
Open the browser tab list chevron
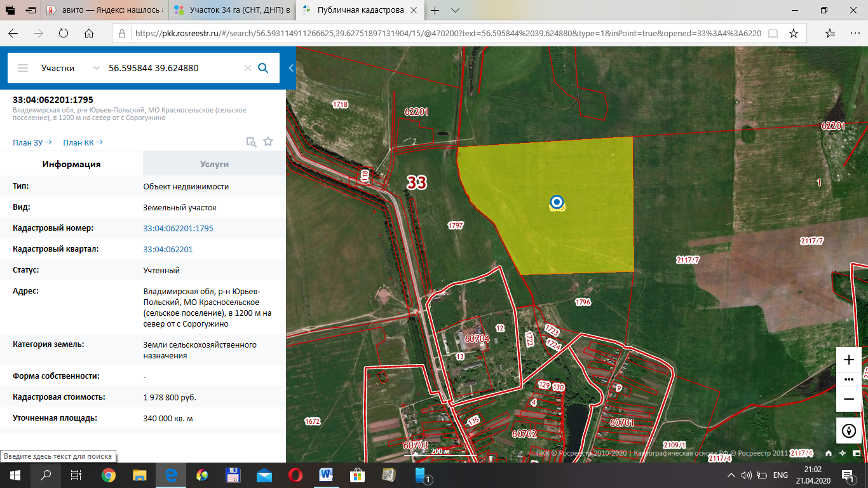(456, 11)
